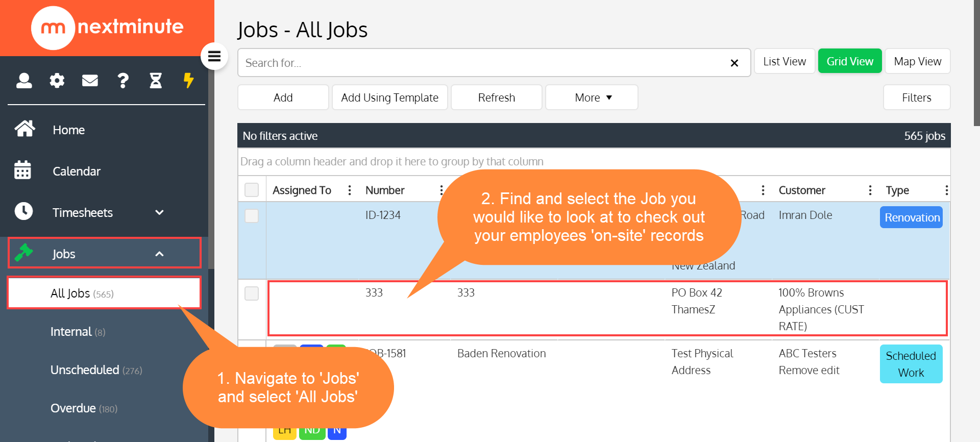The image size is (980, 442).
Task: Toggle the hamburger sidebar menu button
Action: (214, 56)
